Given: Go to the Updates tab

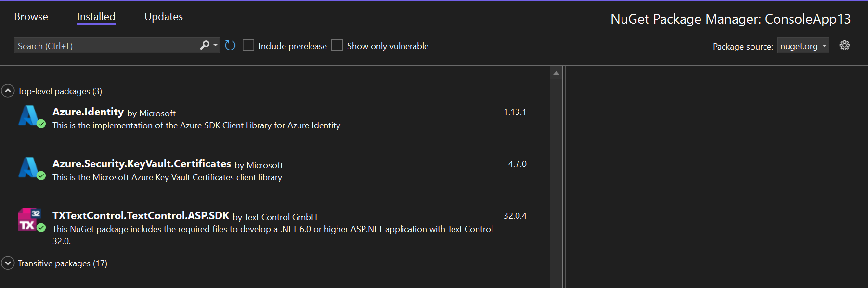Looking at the screenshot, I should 164,17.
